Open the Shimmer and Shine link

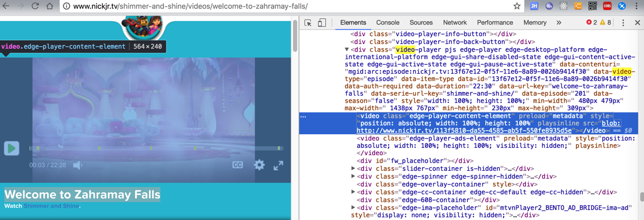(x=51, y=206)
